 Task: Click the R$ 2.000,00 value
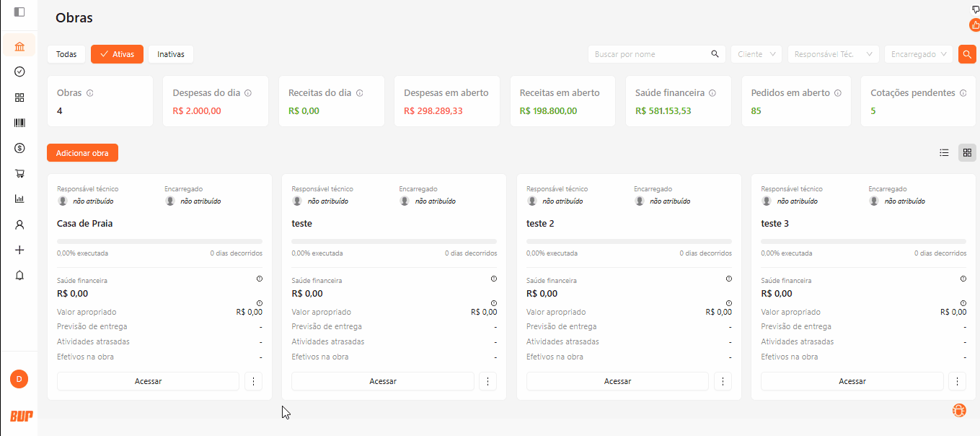pyautogui.click(x=197, y=111)
